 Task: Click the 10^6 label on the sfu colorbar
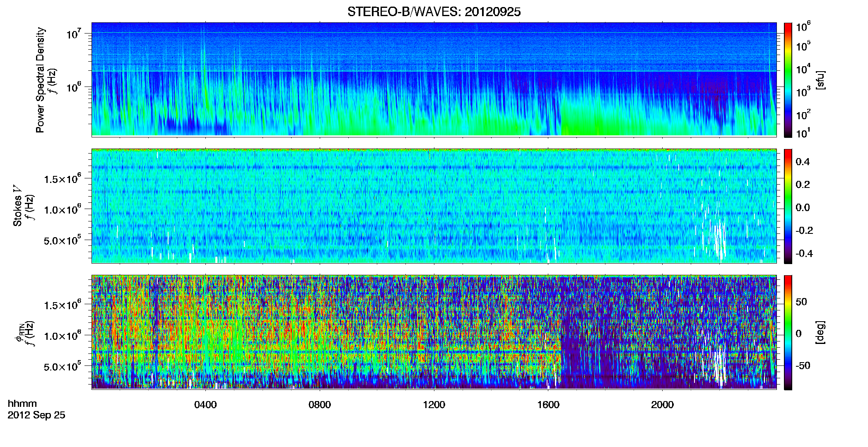tap(803, 27)
